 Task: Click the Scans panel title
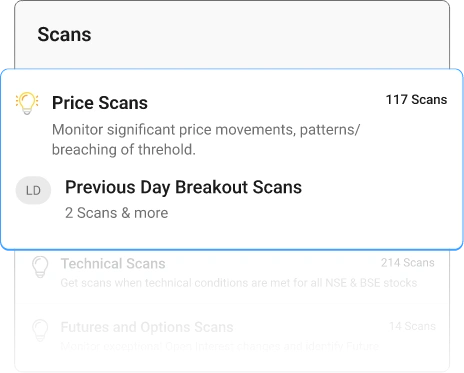(x=64, y=34)
